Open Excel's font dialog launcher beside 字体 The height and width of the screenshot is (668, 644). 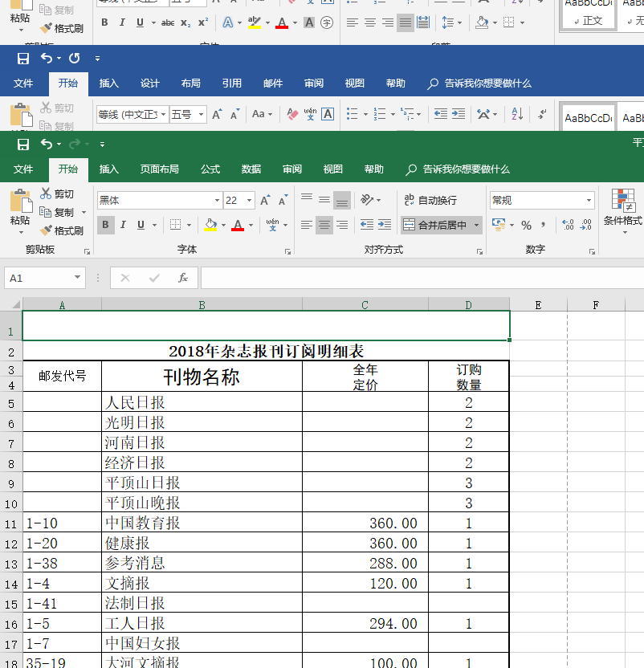pos(287,251)
